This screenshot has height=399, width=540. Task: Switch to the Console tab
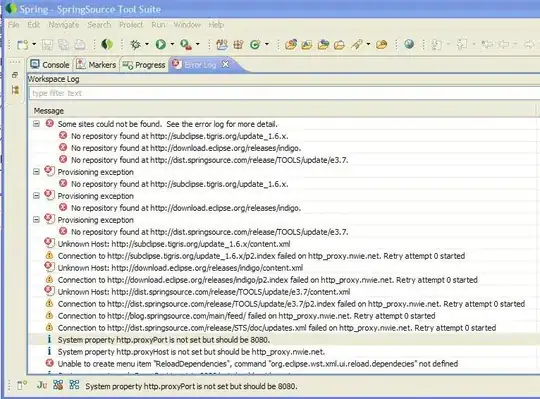[x=50, y=65]
